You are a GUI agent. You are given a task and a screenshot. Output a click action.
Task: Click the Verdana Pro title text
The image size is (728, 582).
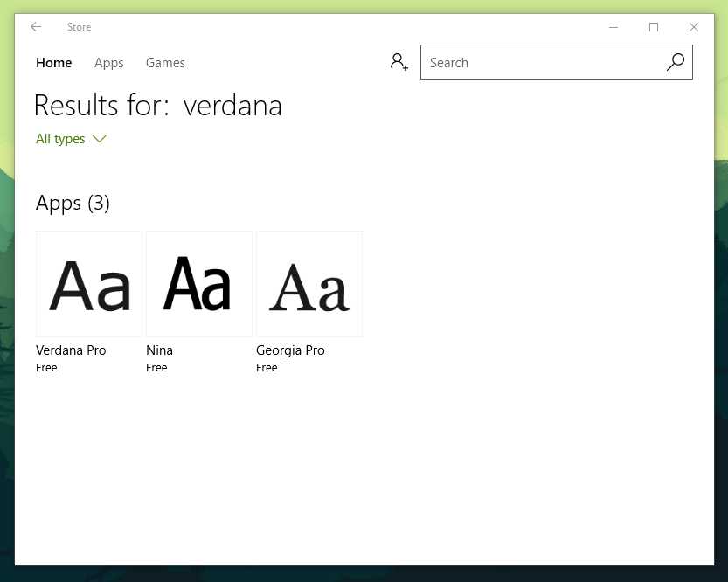point(71,350)
